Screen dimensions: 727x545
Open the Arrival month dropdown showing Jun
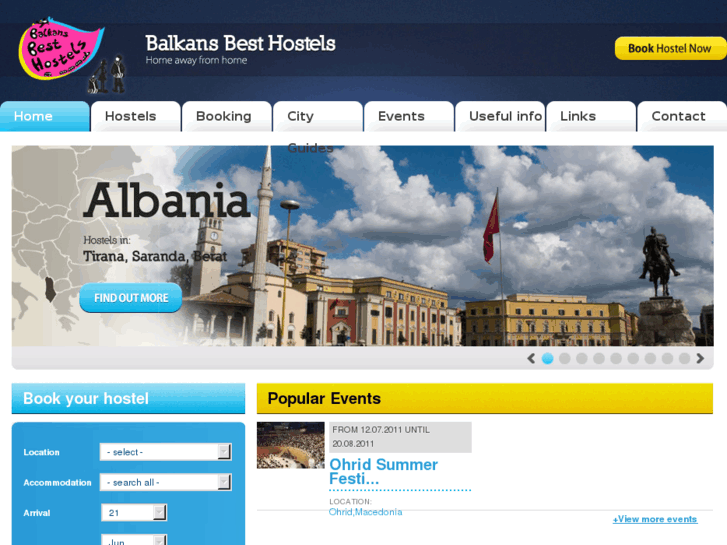point(134,540)
